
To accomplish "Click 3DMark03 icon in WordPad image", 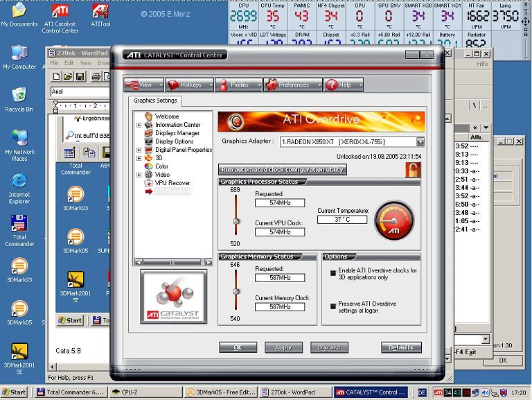I will (76, 195).
